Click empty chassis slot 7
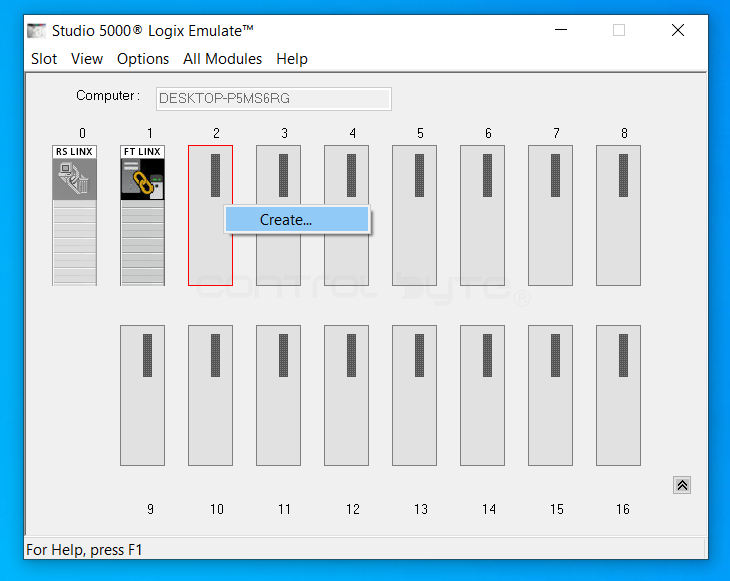The height and width of the screenshot is (581, 730). pos(550,215)
